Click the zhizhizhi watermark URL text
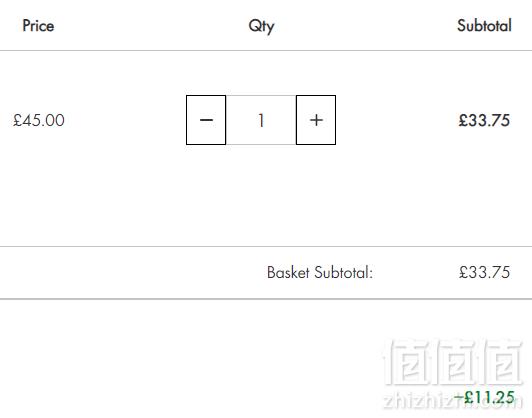The image size is (532, 418). click(453, 401)
